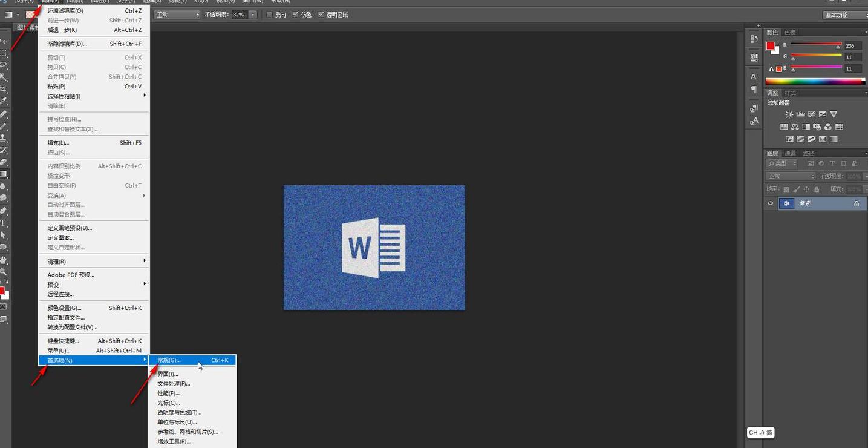This screenshot has width=868, height=448.
Task: Open the layer filter 类型 dropdown
Action: click(x=782, y=163)
